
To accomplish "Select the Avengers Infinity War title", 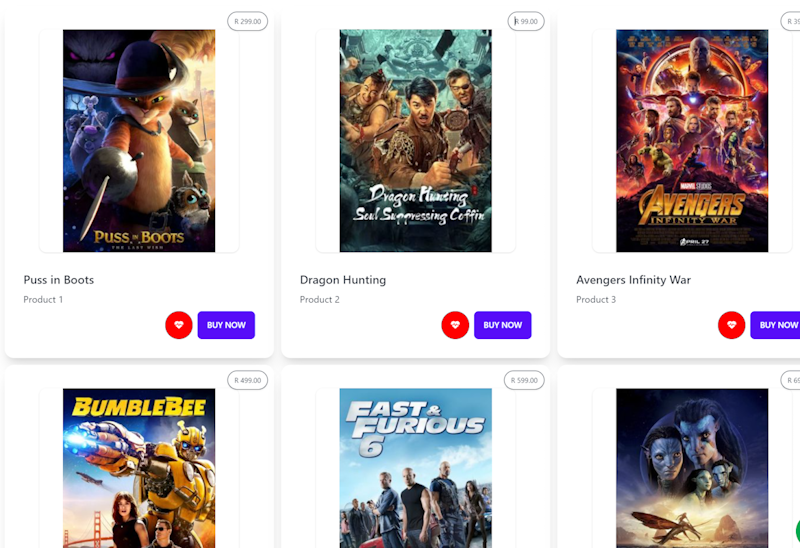I will (x=633, y=280).
